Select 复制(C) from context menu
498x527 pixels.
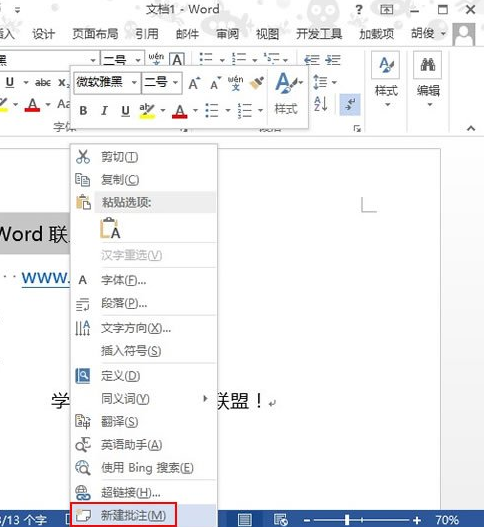click(143, 180)
